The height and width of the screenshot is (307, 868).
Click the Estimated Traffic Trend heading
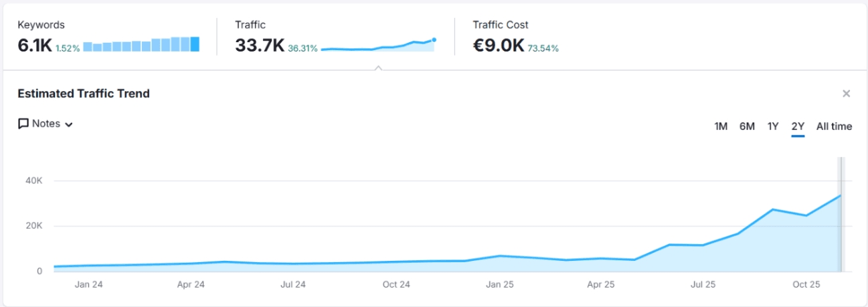click(84, 94)
